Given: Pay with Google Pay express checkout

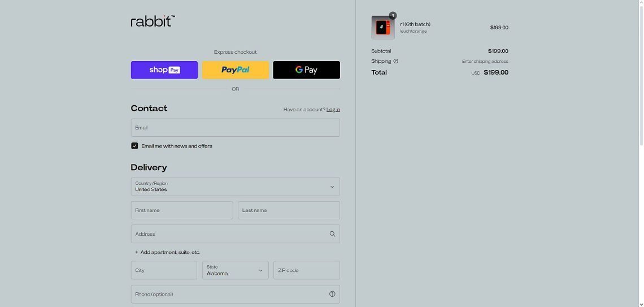Looking at the screenshot, I should 306,70.
